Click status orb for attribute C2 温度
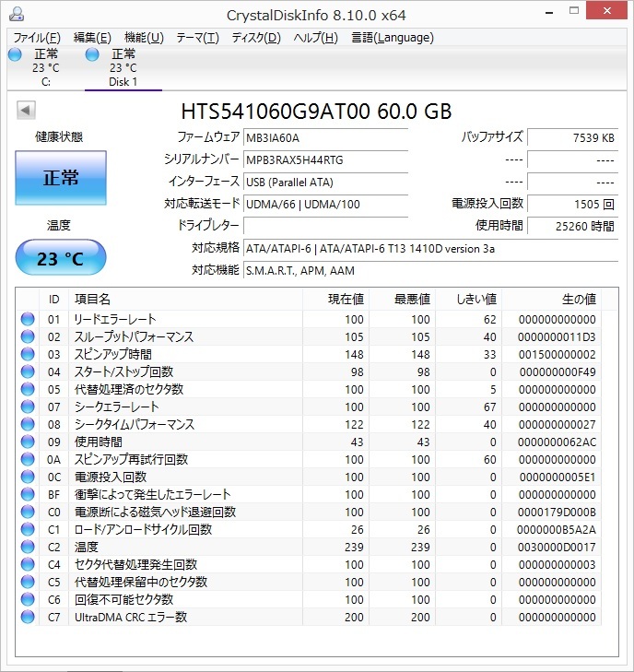 pos(28,548)
